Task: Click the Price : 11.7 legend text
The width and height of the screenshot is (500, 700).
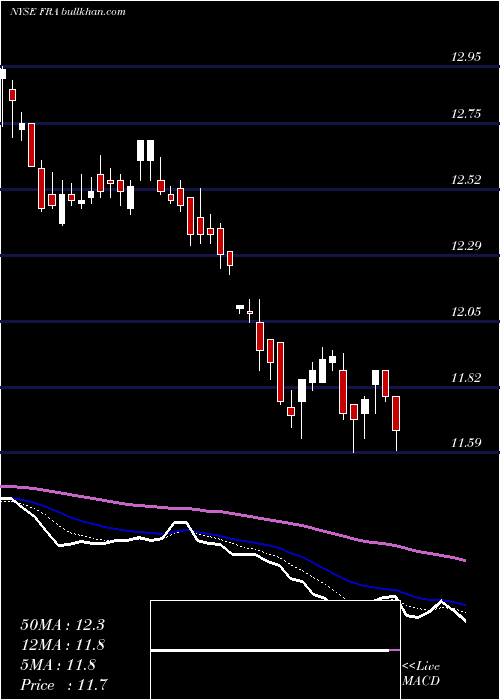Action: pos(64,685)
